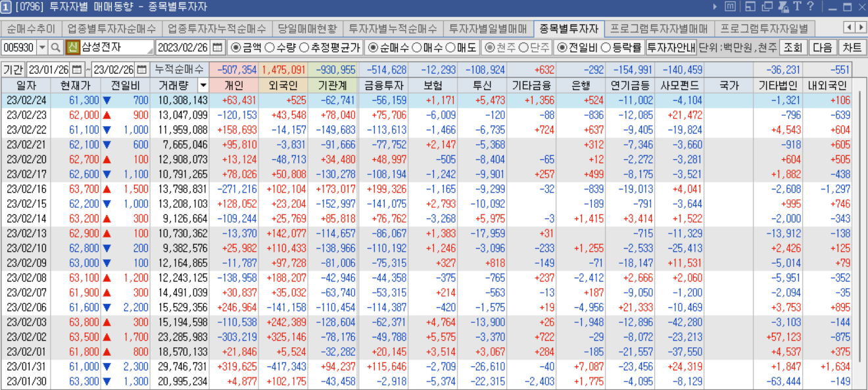The height and width of the screenshot is (390, 868).
Task: Click the 2023/02/26 date input field
Action: click(183, 47)
